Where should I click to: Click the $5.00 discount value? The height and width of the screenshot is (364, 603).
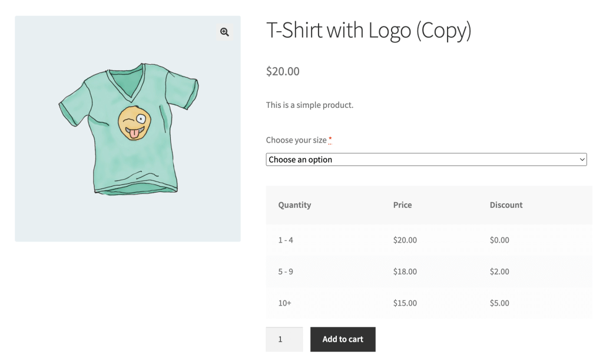(x=499, y=303)
